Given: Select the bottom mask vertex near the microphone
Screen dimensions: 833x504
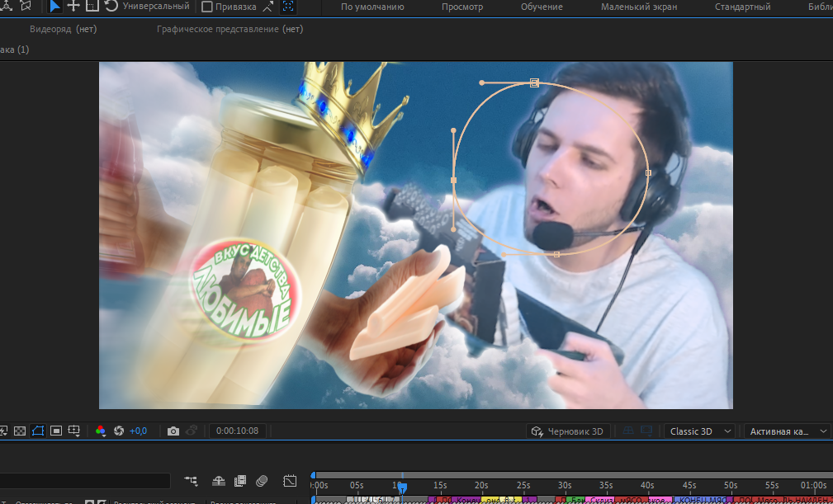Looking at the screenshot, I should 556,255.
